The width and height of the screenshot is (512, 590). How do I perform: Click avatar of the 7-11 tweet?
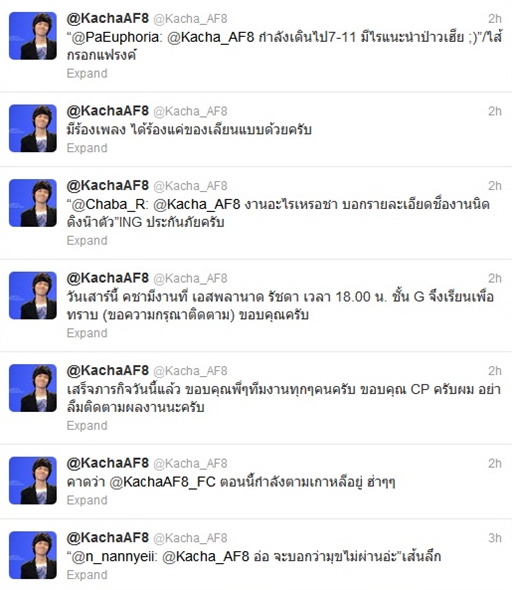coord(33,36)
